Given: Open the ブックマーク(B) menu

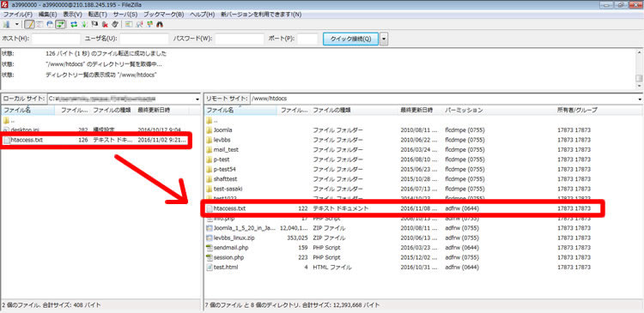Looking at the screenshot, I should (164, 15).
